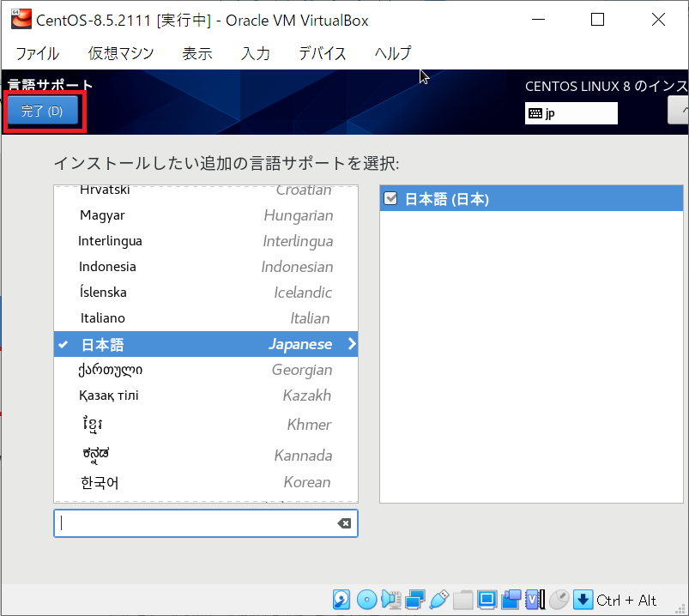This screenshot has height=616, width=689.
Task: Select 한국어 (Korean) language row
Action: point(206,482)
